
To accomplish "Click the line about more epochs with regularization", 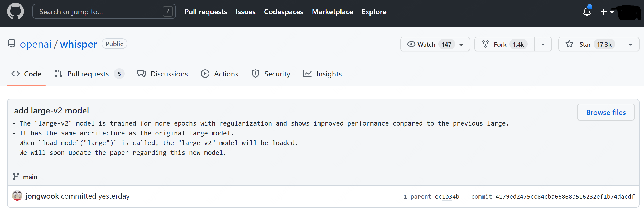I will tap(261, 123).
